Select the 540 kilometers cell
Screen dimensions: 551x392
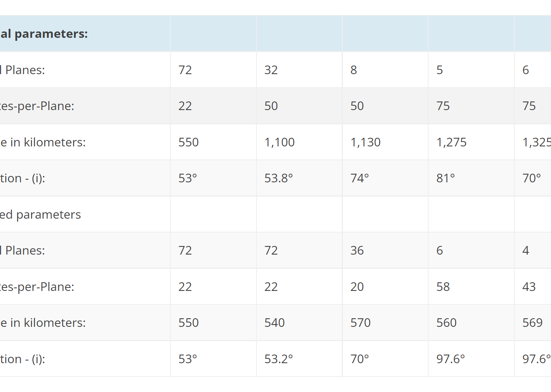coord(299,323)
